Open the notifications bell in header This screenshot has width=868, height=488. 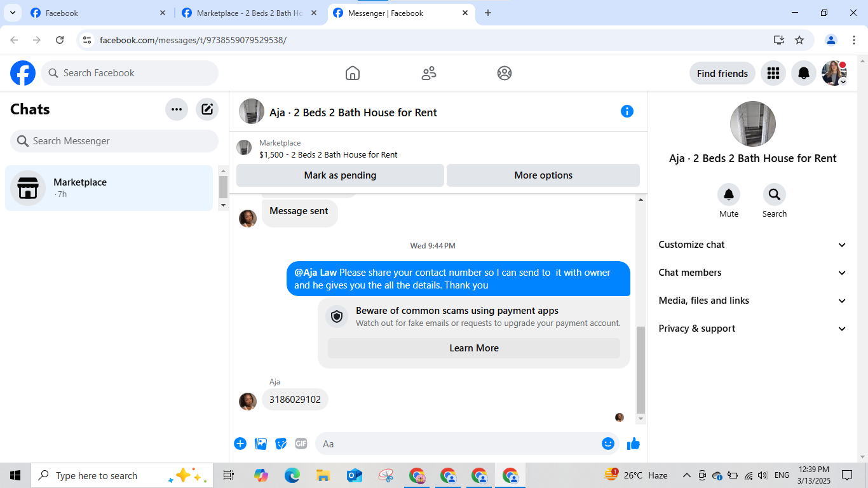coord(804,73)
